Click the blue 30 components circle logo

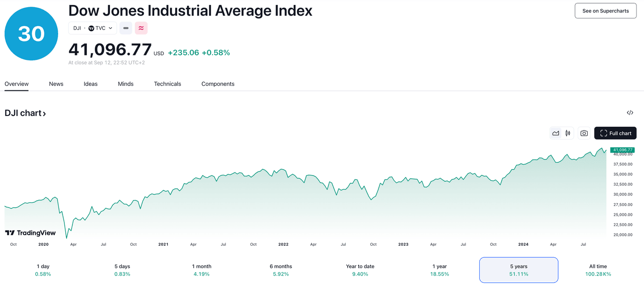tap(31, 33)
